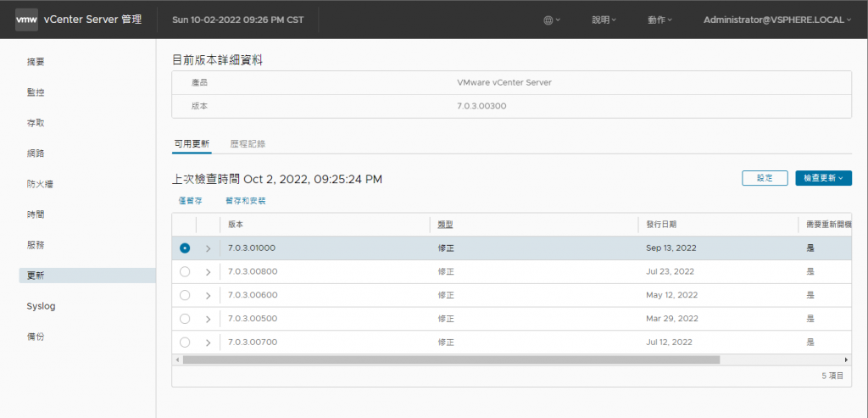This screenshot has height=418, width=868.
Task: Click the VMware vCenter Server product value
Action: click(504, 82)
